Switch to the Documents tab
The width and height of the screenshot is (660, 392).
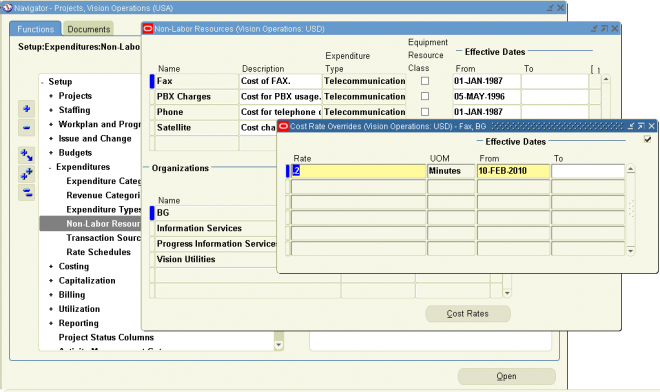(89, 29)
